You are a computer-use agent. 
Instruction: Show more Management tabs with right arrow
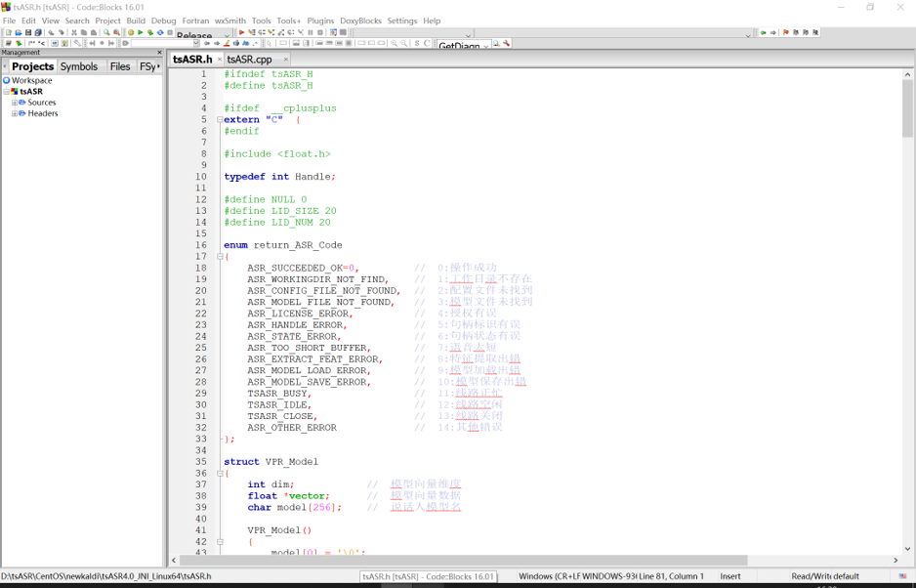pos(159,66)
